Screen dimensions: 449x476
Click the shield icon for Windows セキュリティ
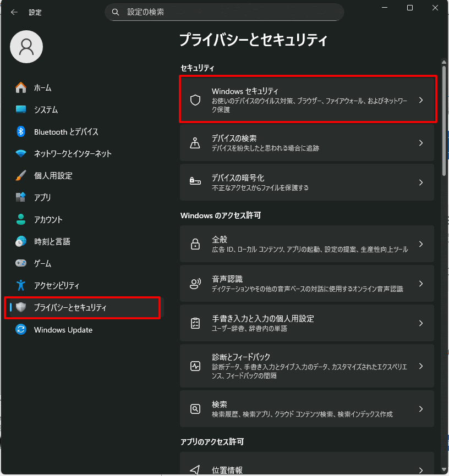pos(195,100)
